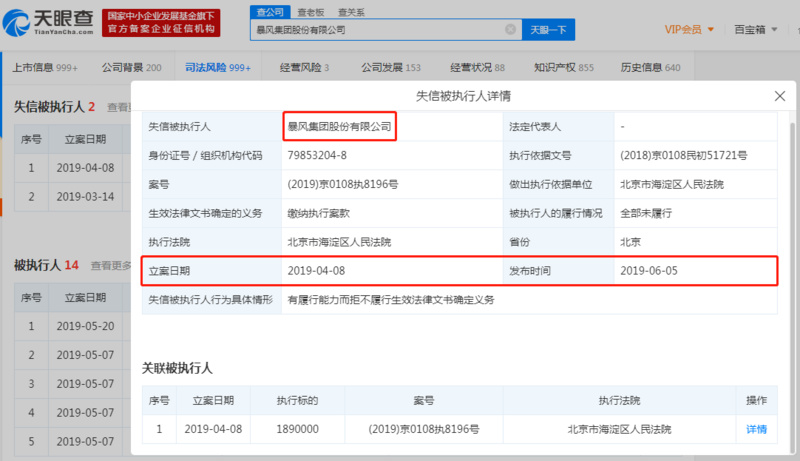Open the VIP会员 dropdown
This screenshot has width=800, height=461.
[x=691, y=29]
